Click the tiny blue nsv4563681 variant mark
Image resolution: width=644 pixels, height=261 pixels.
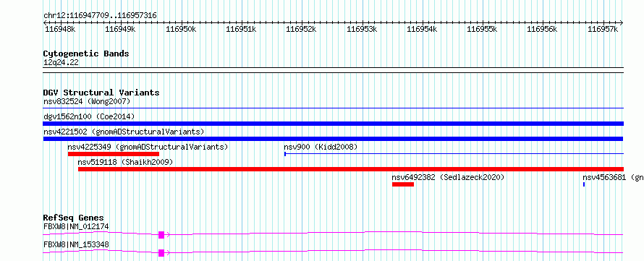584,184
